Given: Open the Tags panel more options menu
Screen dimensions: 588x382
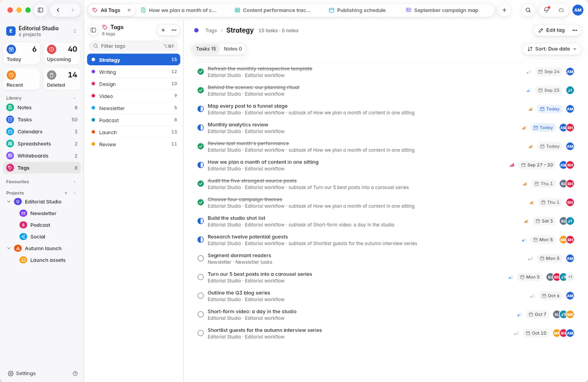Looking at the screenshot, I should (x=174, y=30).
